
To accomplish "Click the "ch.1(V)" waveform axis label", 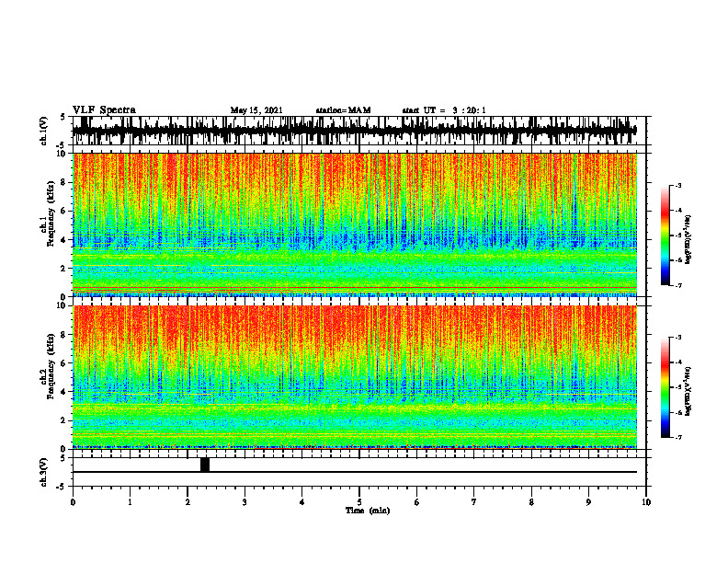I will pyautogui.click(x=44, y=131).
